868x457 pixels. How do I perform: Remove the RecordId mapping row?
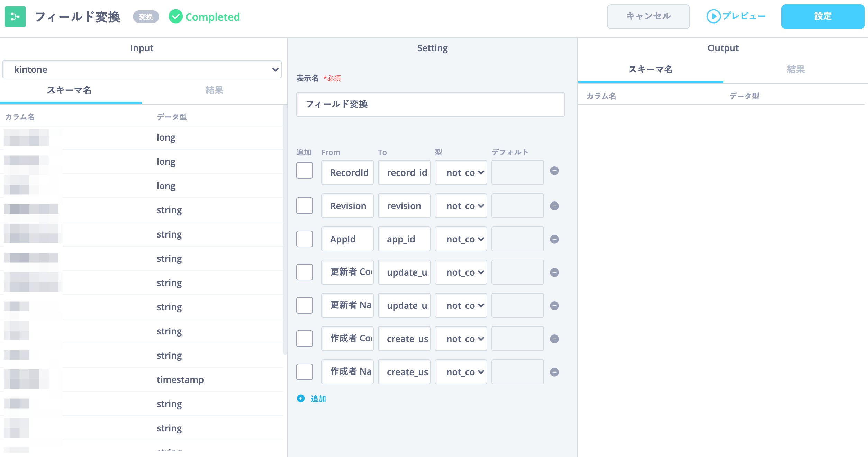point(554,171)
